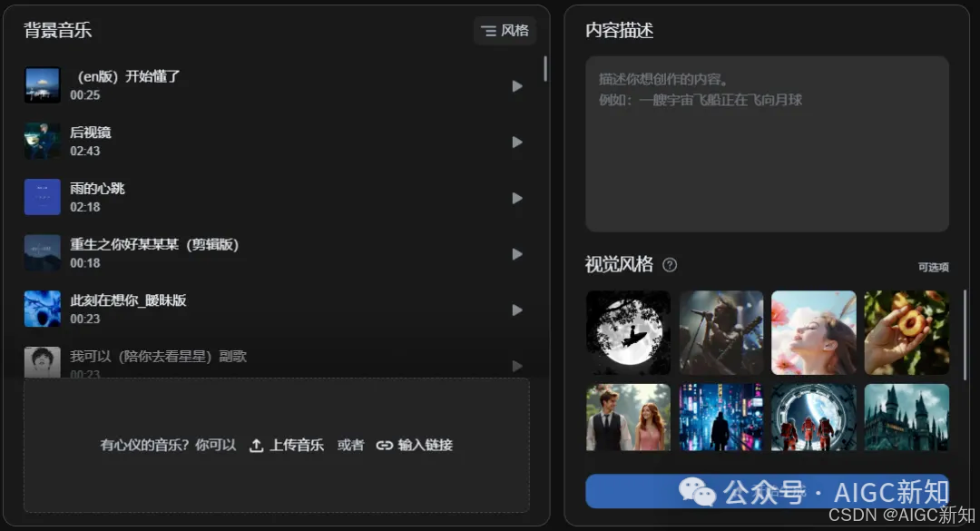The image size is (980, 531).
Task: Click the duration 02:18 under 雨的心跳
Action: (85, 208)
